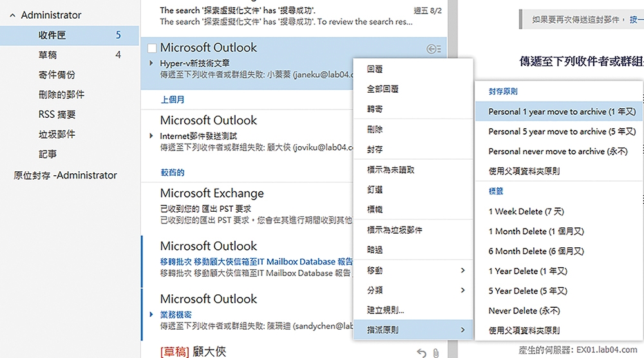Choose 封存 in the context menu

pos(413,149)
